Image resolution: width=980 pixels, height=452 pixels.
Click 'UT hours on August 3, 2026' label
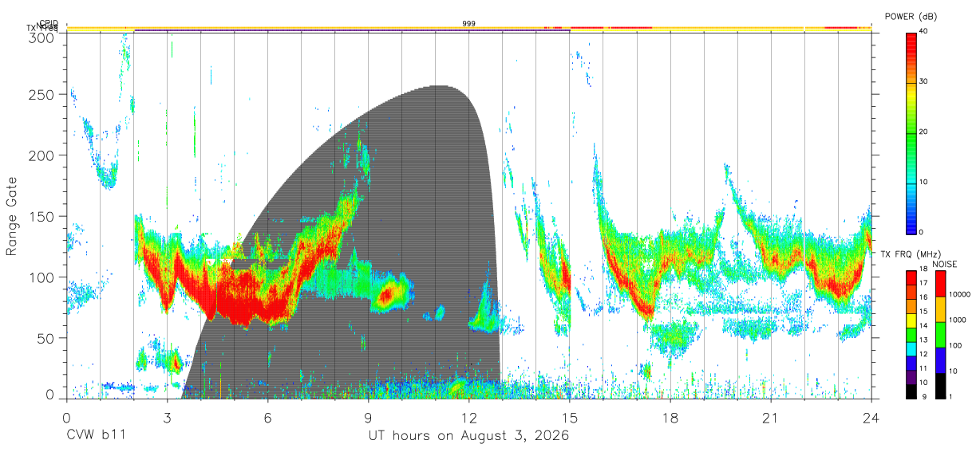coord(468,436)
